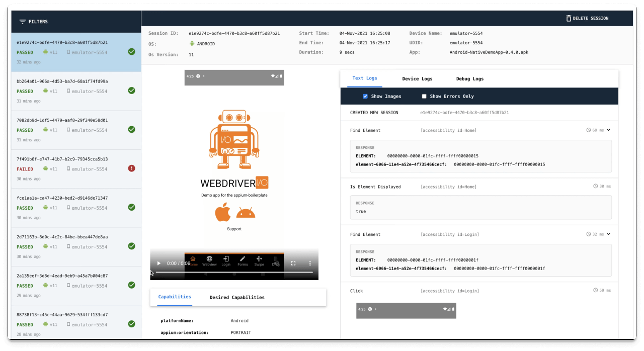
Task: Click the Delete Session trash icon
Action: tap(569, 18)
